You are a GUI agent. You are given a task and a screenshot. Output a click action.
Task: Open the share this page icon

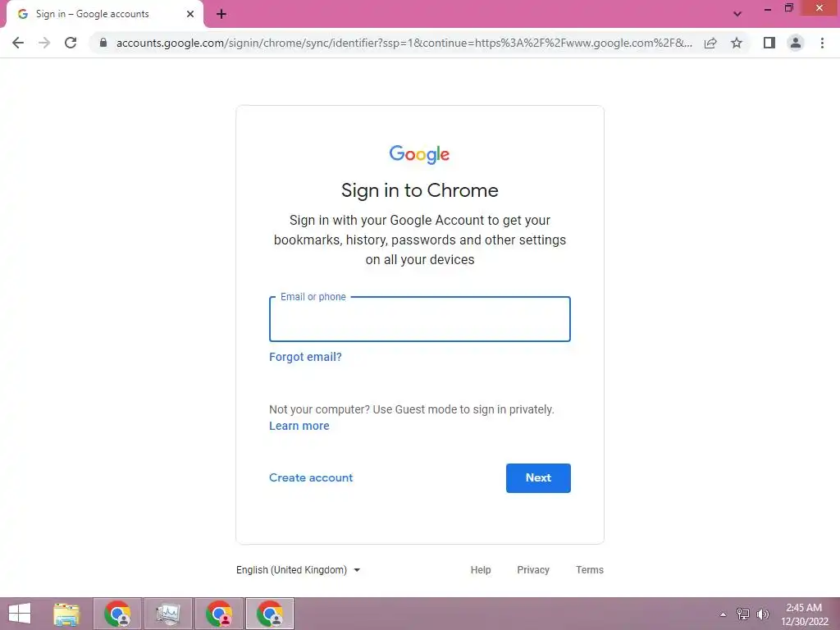pos(710,43)
